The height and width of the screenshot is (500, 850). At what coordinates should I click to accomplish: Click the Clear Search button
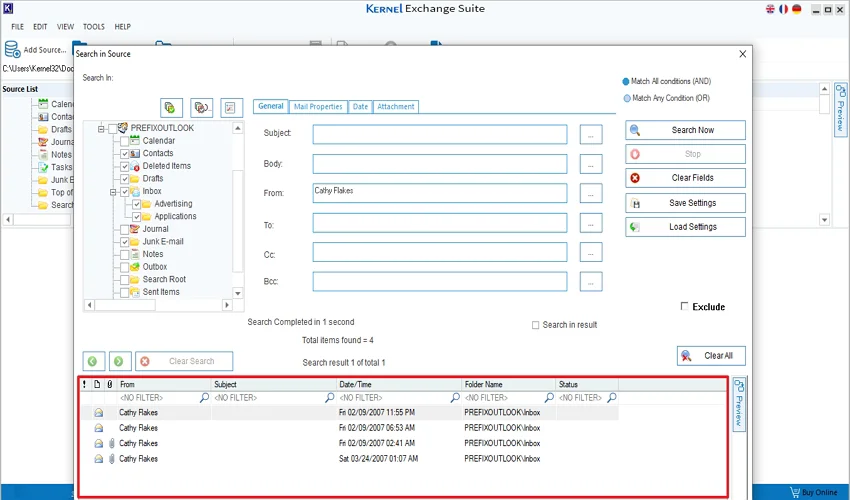click(x=184, y=361)
